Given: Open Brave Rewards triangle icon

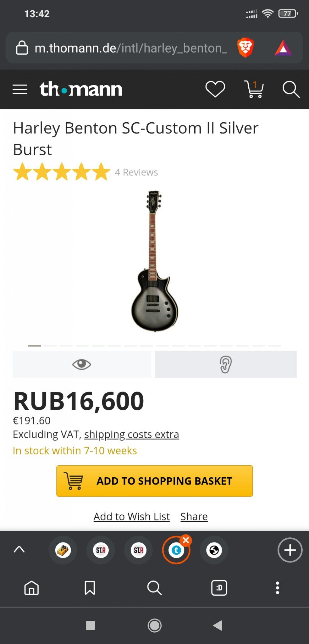Looking at the screenshot, I should click(283, 48).
